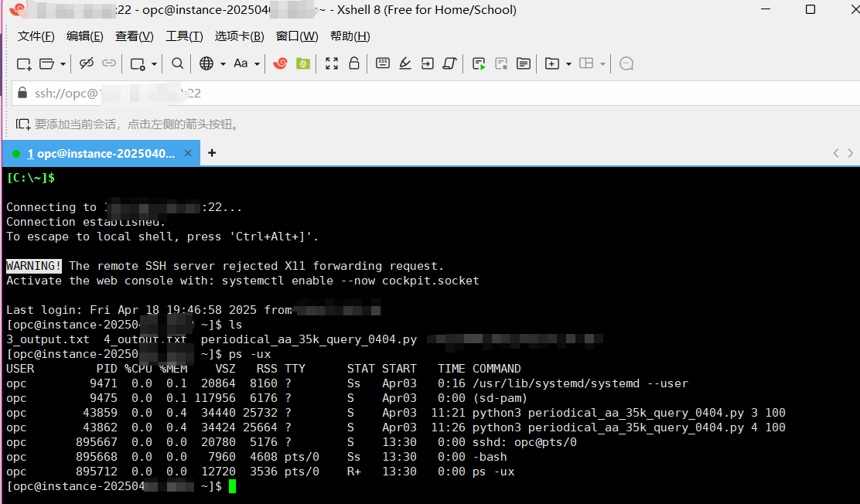Open the Find magnifier tool
860x504 pixels.
(178, 64)
